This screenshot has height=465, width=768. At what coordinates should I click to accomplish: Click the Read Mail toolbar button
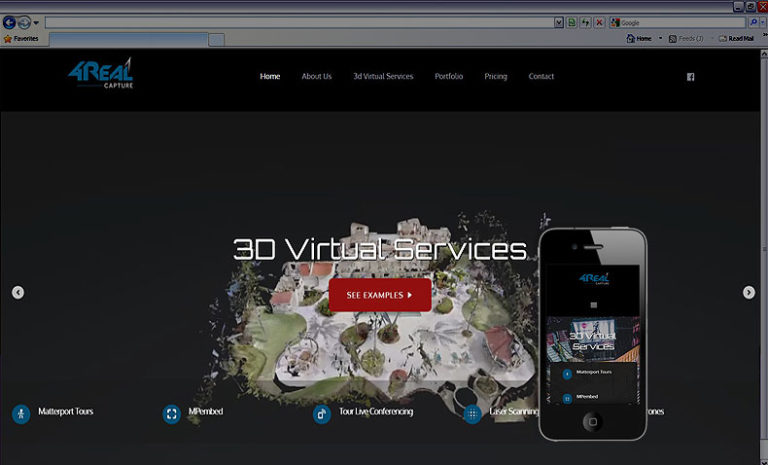click(736, 39)
